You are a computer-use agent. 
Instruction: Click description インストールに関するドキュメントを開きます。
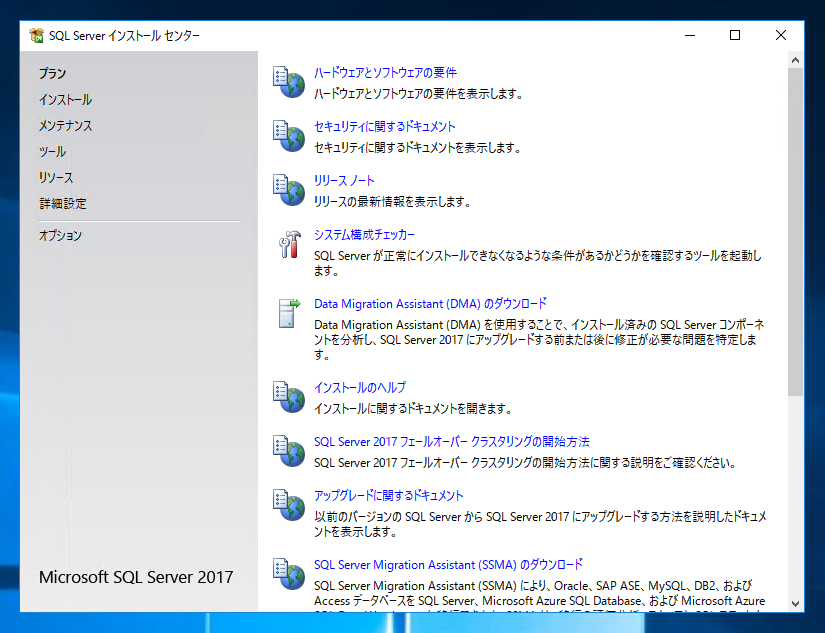click(x=413, y=409)
